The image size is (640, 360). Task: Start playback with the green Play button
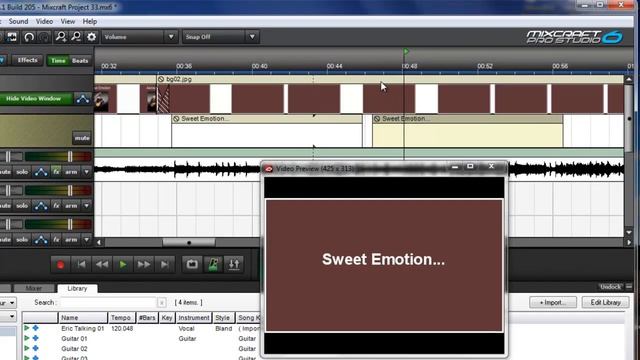[123, 265]
